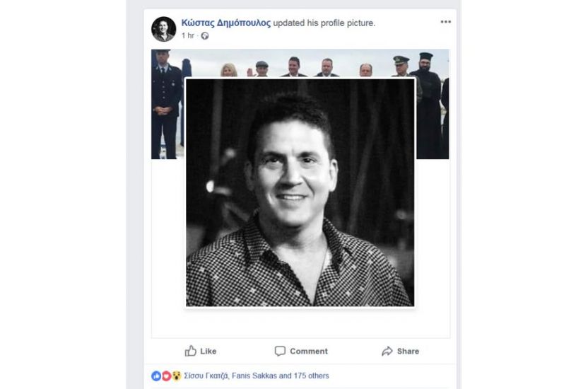588x389 pixels.
Task: Click the speech bubble Comment icon
Action: coord(280,351)
